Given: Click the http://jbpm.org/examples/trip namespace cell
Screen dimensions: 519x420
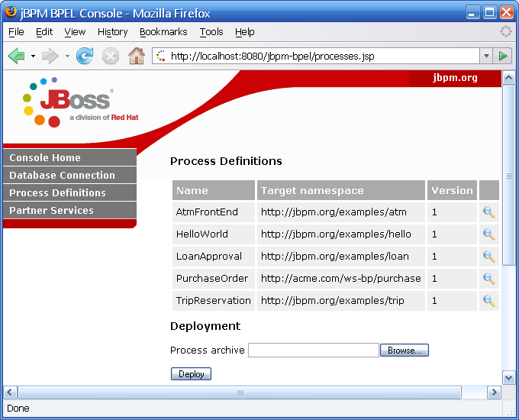Looking at the screenshot, I should click(341, 301).
